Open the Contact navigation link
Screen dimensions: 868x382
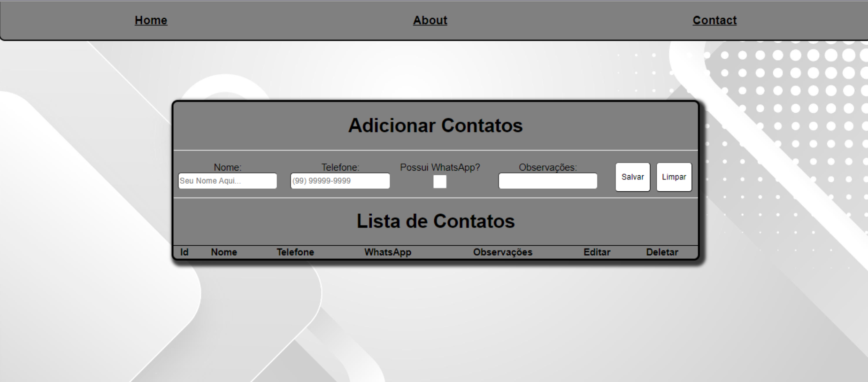(x=714, y=20)
